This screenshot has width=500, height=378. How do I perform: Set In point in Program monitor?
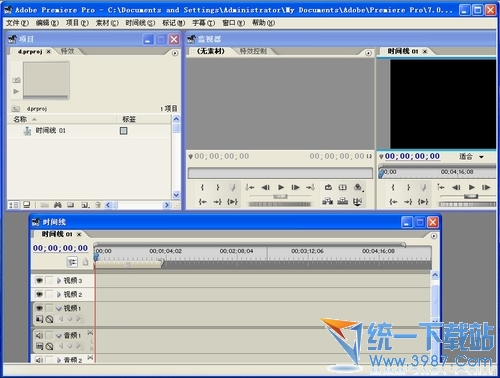tap(393, 187)
